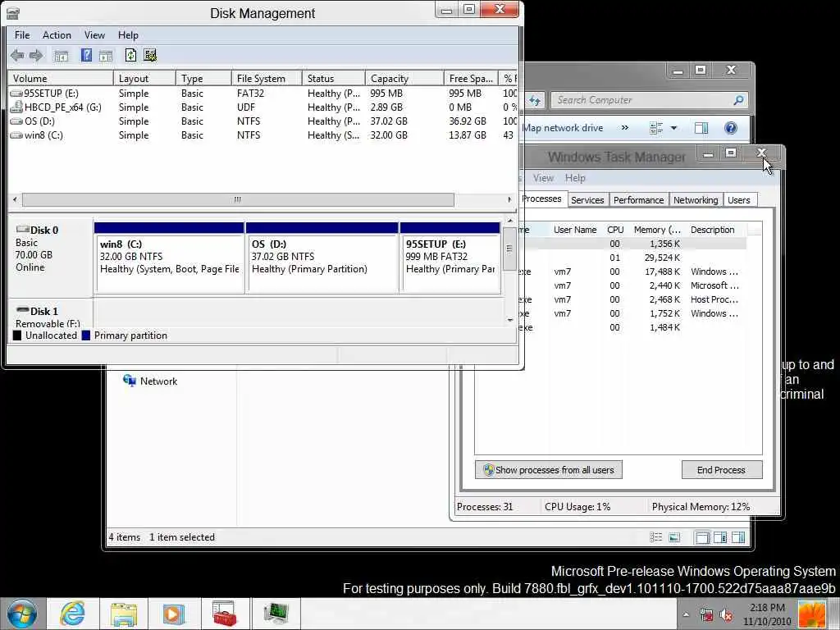Open the disk settings icon next to Refresh
The width and height of the screenshot is (840, 630).
[x=150, y=55]
